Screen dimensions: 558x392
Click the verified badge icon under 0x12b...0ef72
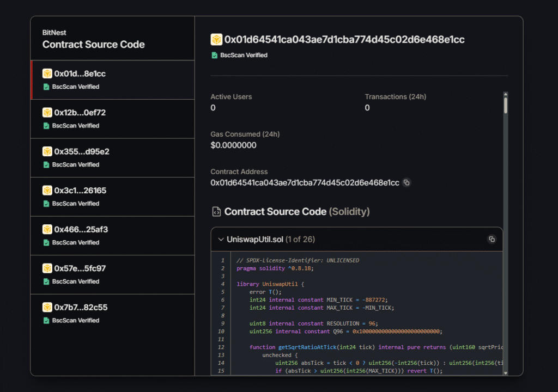46,126
